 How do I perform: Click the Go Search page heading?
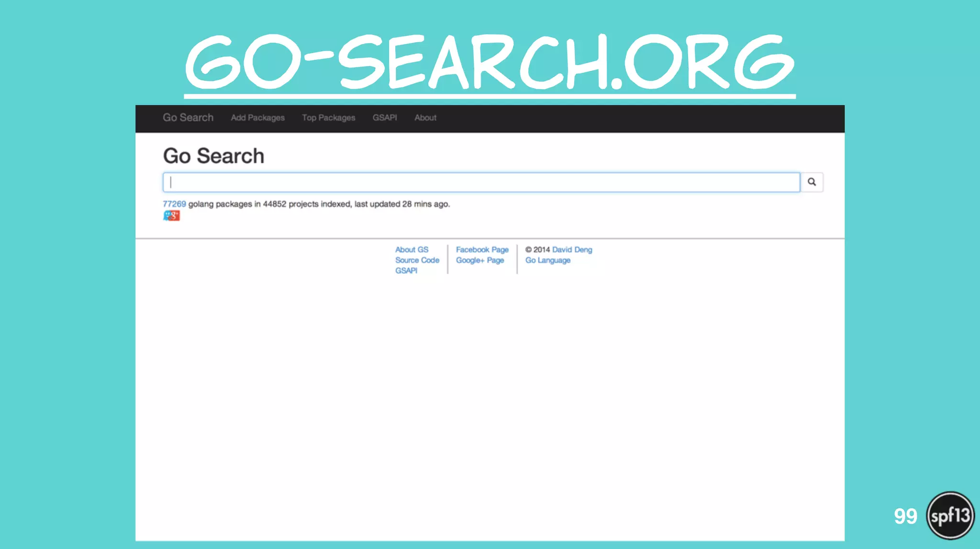point(213,156)
